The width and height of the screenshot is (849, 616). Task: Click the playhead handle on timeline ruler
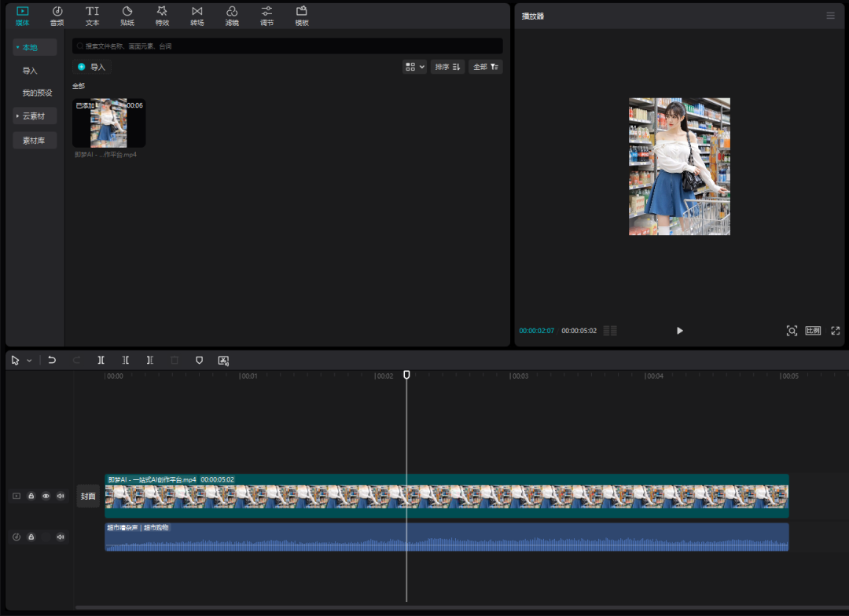coord(406,375)
